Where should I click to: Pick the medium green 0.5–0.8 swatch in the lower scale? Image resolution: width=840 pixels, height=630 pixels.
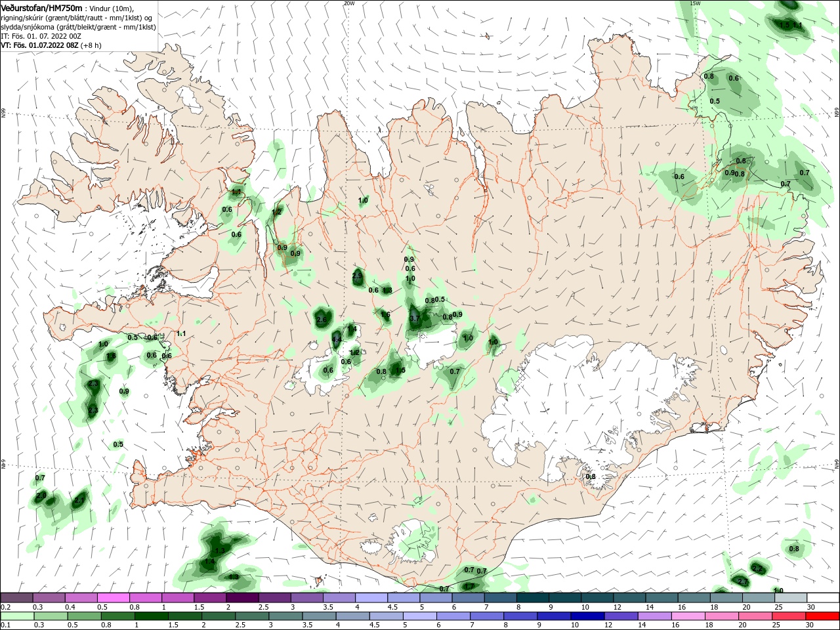point(84,616)
